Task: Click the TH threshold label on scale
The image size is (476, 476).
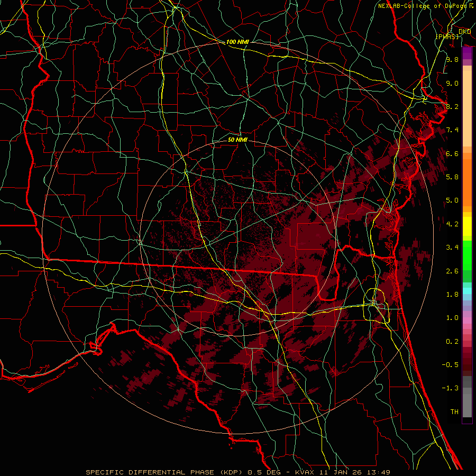Action: point(454,411)
